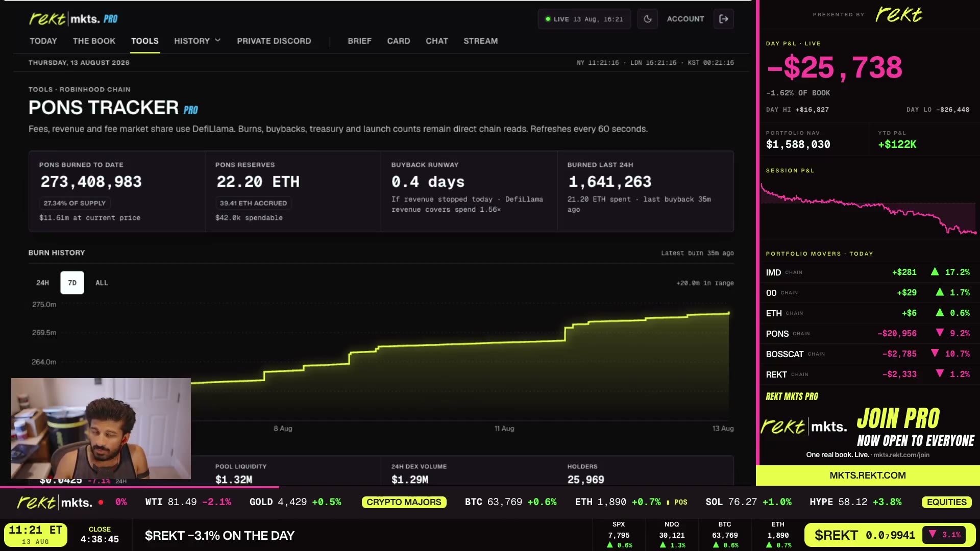Click the webcam video thumbnail
Image resolution: width=980 pixels, height=551 pixels.
[101, 428]
